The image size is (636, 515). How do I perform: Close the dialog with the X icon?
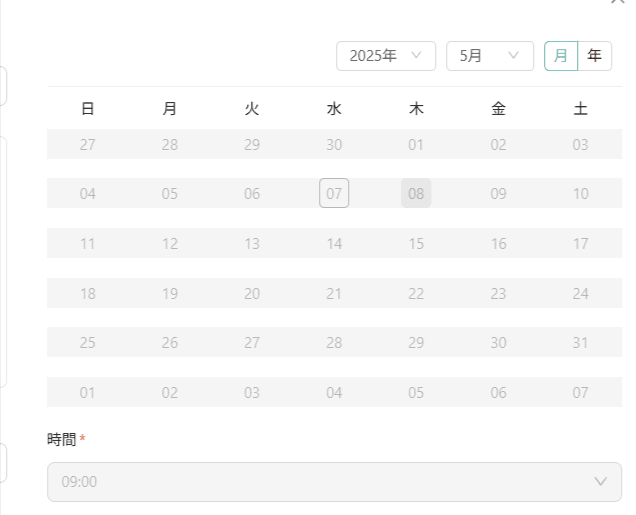[x=617, y=1]
